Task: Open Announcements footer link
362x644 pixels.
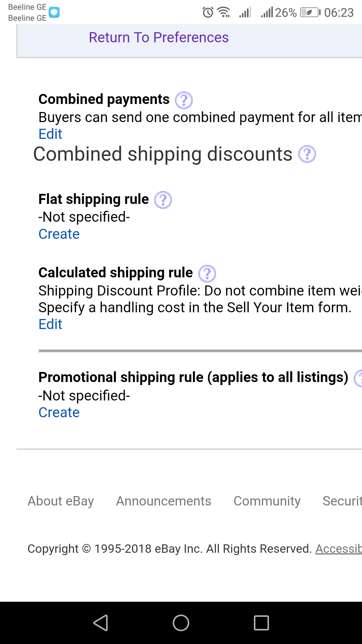Action: click(164, 501)
